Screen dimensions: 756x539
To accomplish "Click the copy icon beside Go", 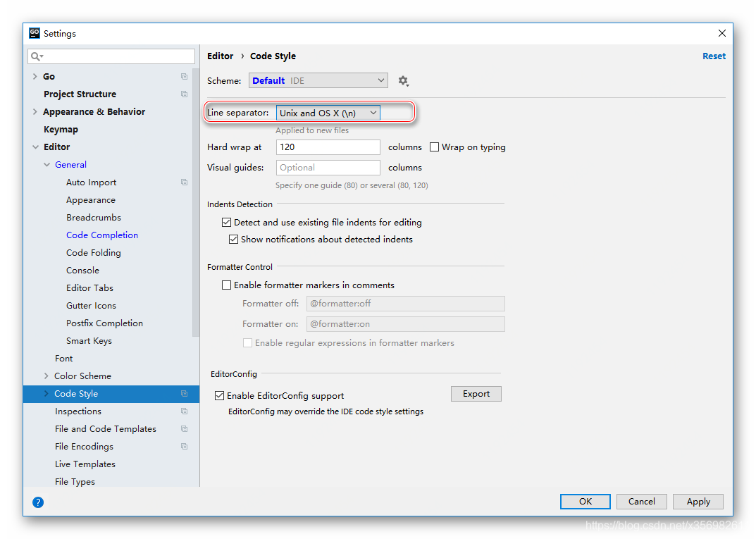I will click(184, 77).
